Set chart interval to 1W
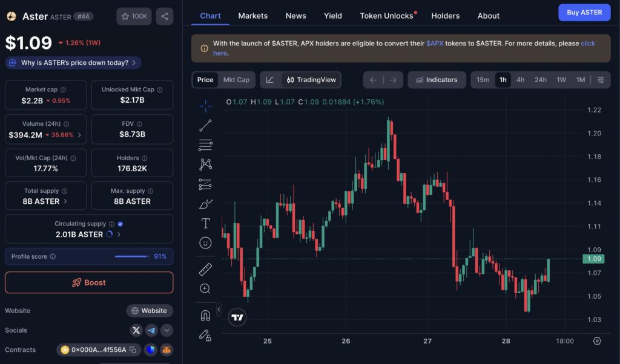620x364 pixels. pyautogui.click(x=561, y=80)
